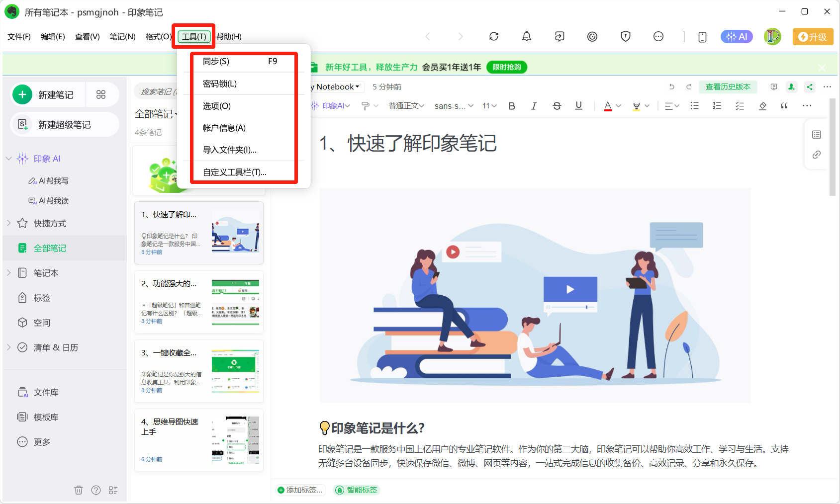Choose 导入文件夹(I)... menu entry
Viewport: 840px width, 504px height.
(244, 150)
